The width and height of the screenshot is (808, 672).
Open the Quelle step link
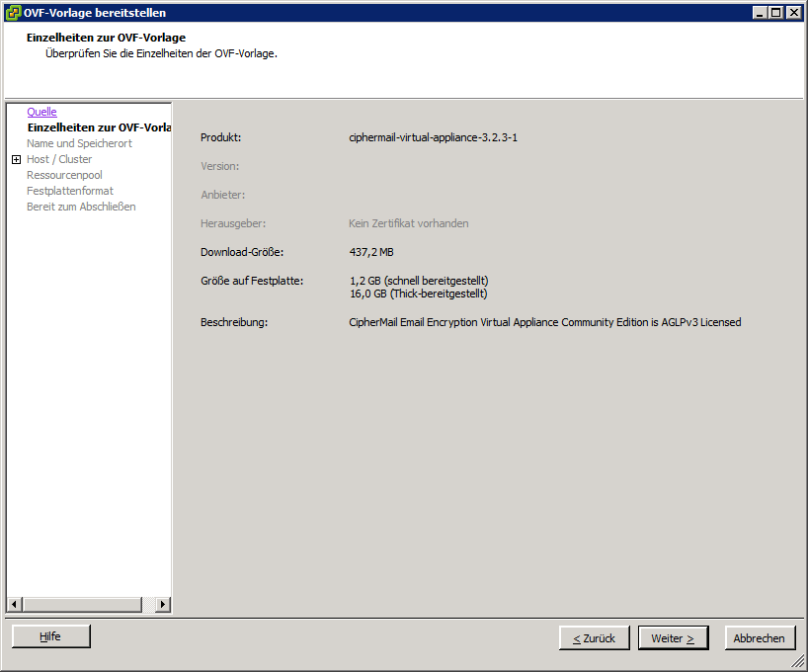pyautogui.click(x=41, y=112)
